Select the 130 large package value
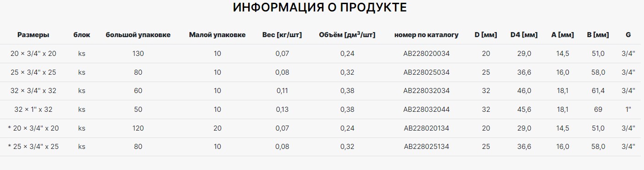The width and height of the screenshot is (644, 170). click(138, 54)
